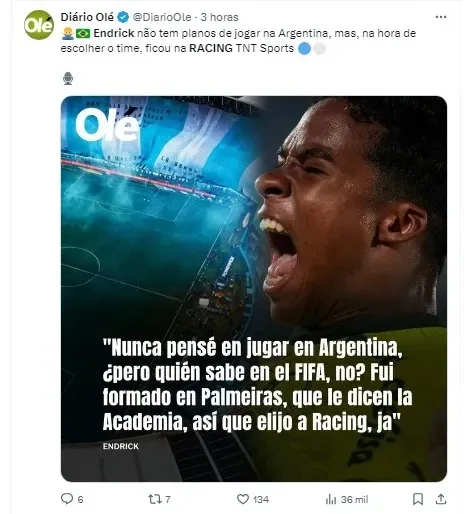View post analytics bar chart icon

pos(331,499)
